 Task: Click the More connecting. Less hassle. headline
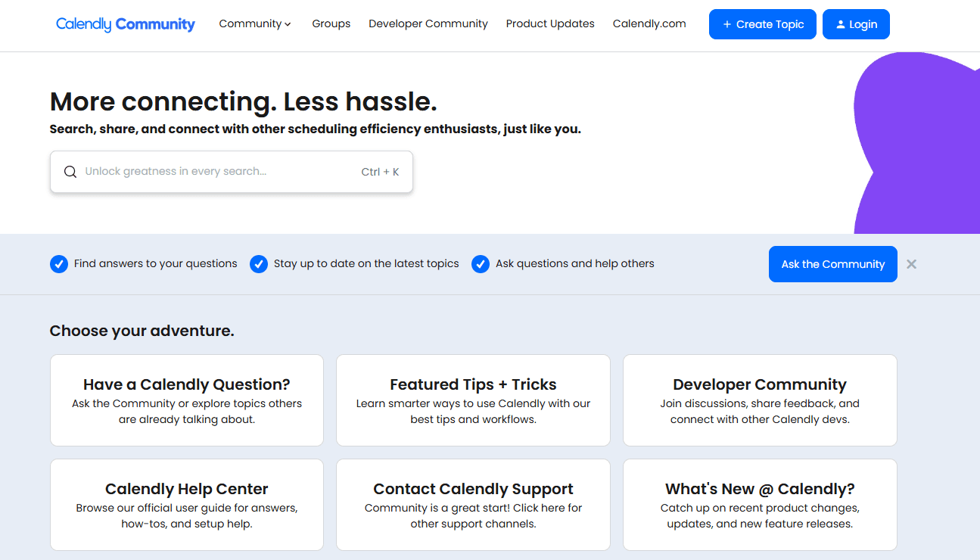[x=244, y=101]
